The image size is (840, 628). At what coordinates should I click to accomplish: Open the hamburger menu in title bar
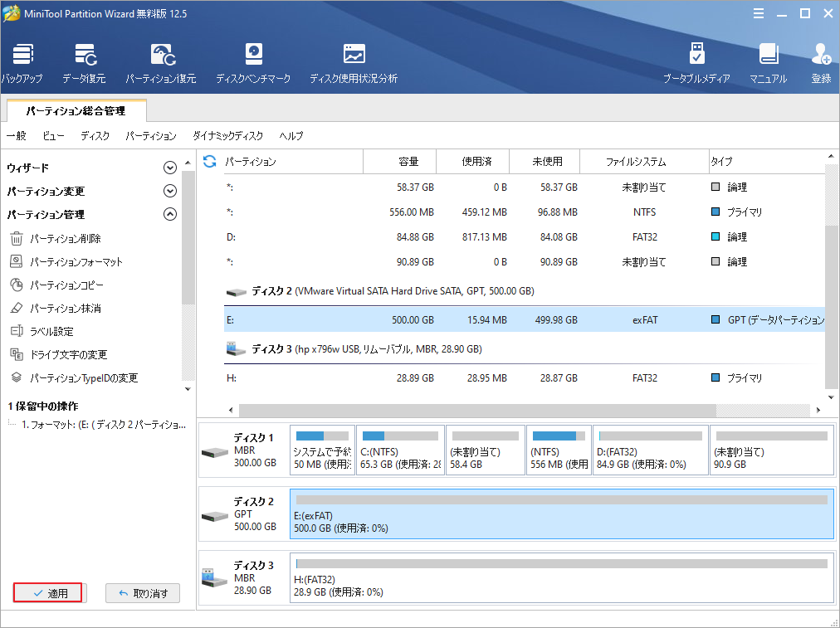tap(759, 14)
